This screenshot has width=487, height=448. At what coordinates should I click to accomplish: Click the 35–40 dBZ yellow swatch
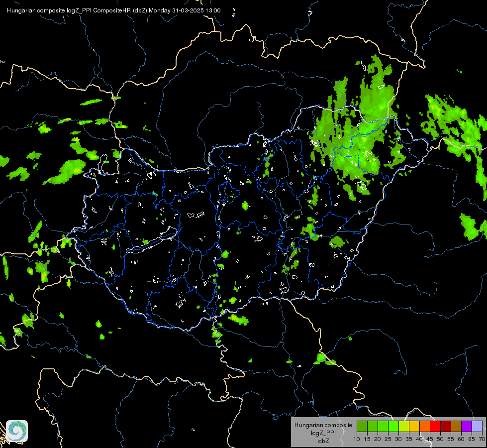pos(414,426)
